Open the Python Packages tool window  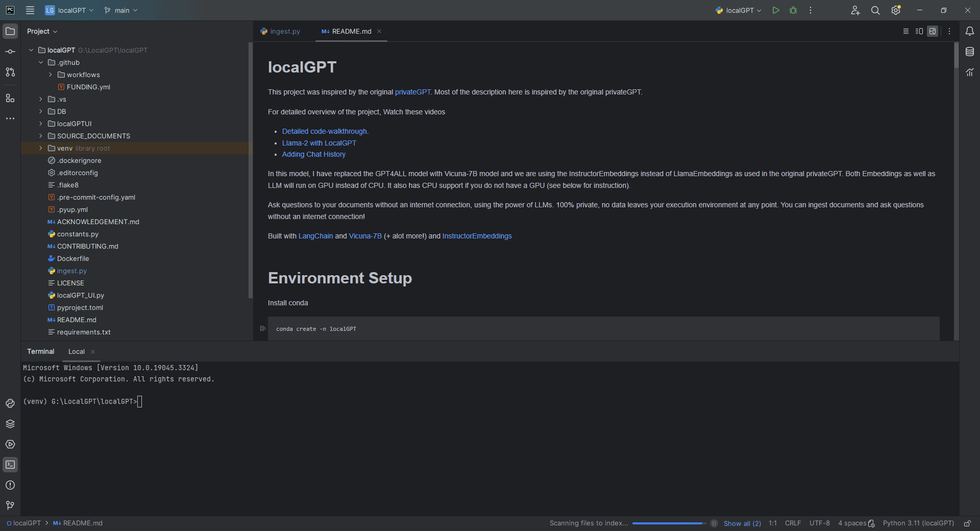point(10,424)
